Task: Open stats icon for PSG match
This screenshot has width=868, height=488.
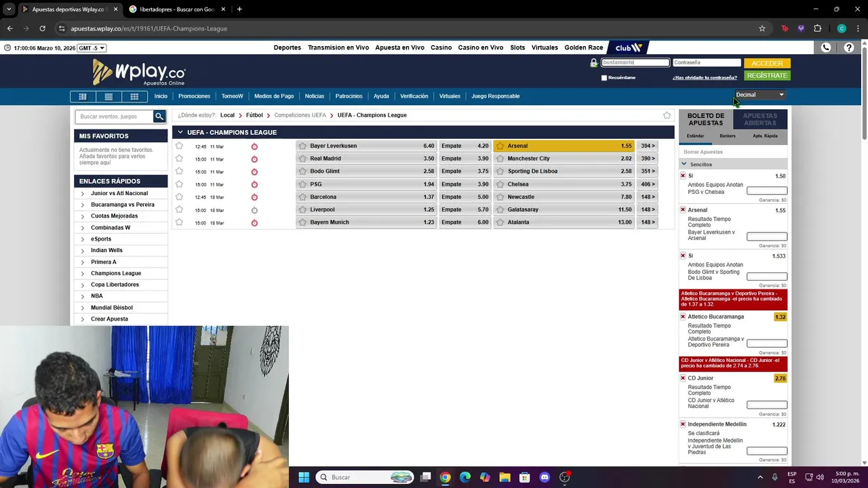Action: point(254,184)
